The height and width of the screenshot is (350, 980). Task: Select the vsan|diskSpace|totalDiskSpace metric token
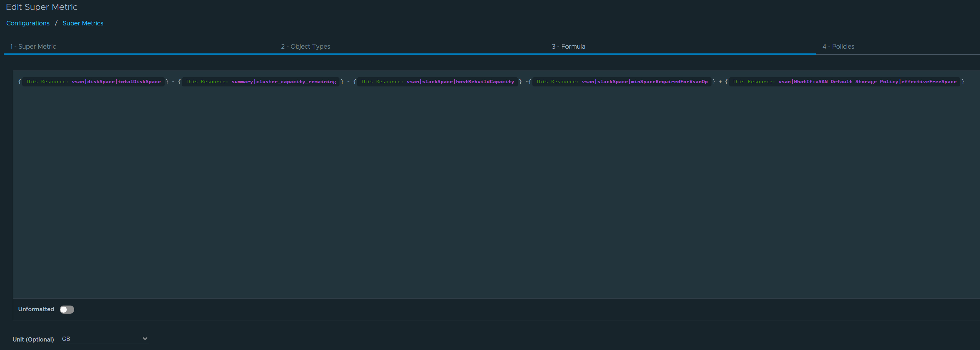(116, 82)
